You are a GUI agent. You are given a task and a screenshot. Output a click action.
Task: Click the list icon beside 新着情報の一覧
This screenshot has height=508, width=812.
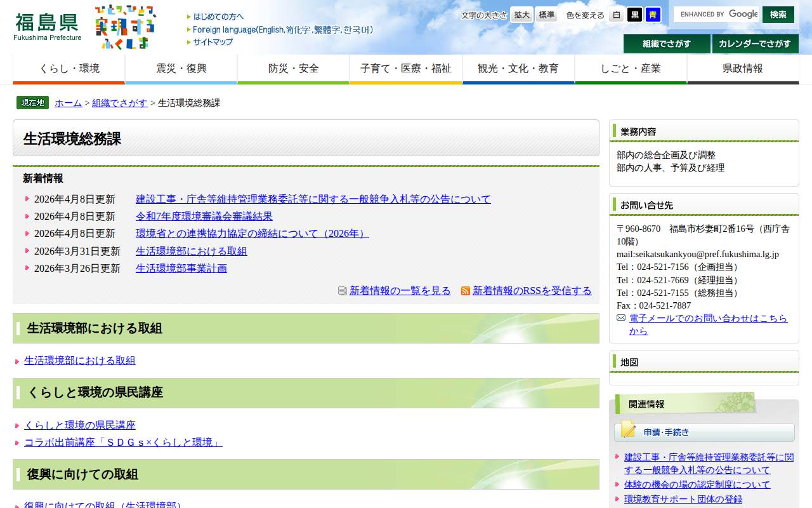[343, 291]
